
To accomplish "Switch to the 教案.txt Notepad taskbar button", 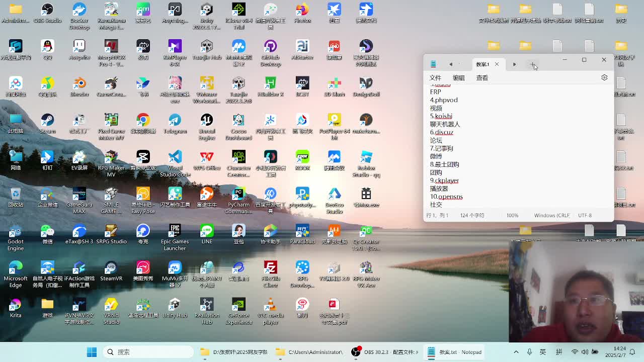I will tap(455, 352).
